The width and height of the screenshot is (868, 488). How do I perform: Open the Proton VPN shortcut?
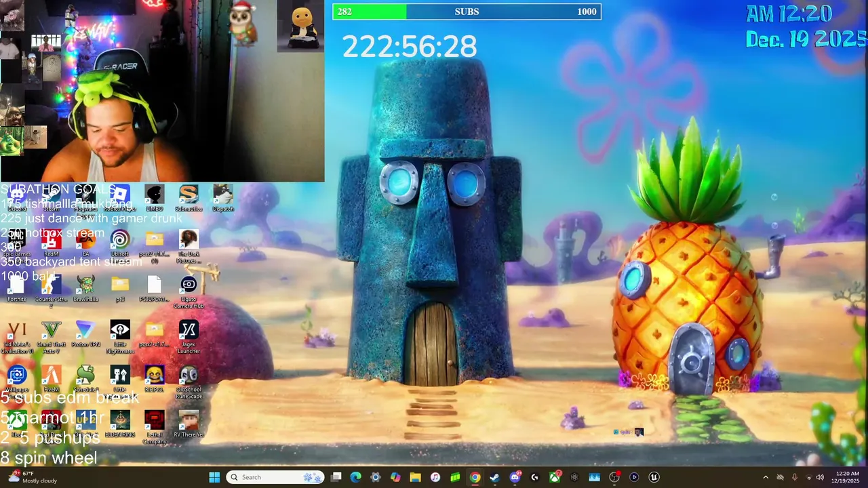[x=85, y=335]
